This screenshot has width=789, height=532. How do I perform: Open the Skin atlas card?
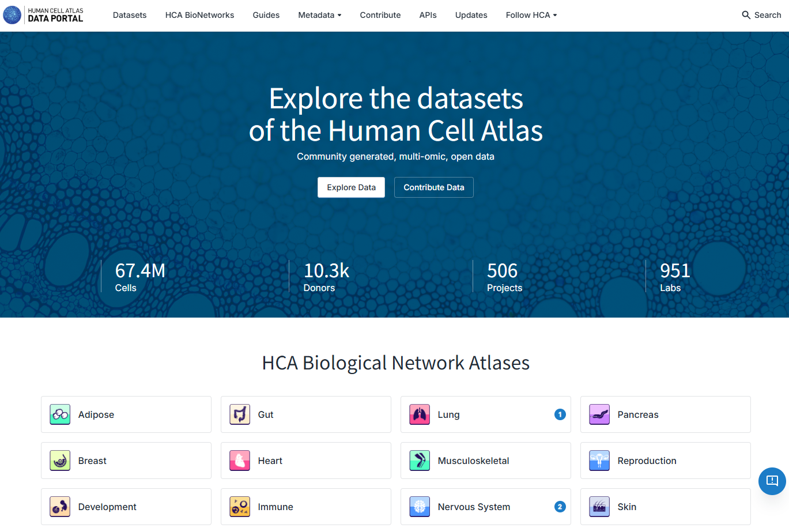(x=665, y=507)
